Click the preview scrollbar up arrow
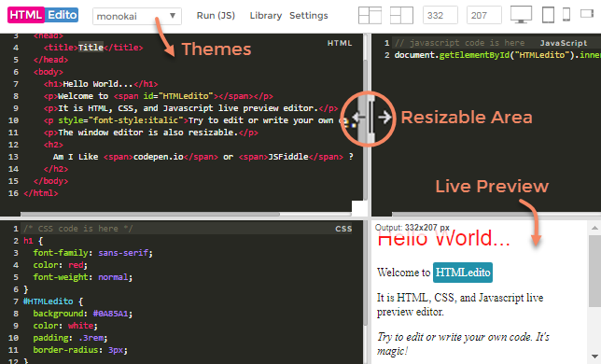The height and width of the screenshot is (364, 601). pyautogui.click(x=594, y=228)
